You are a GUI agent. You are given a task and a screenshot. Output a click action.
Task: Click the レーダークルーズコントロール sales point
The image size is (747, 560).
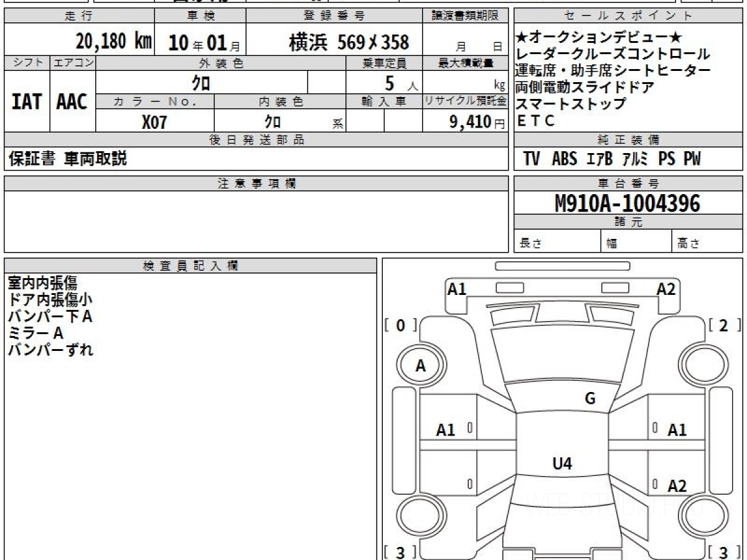click(613, 55)
